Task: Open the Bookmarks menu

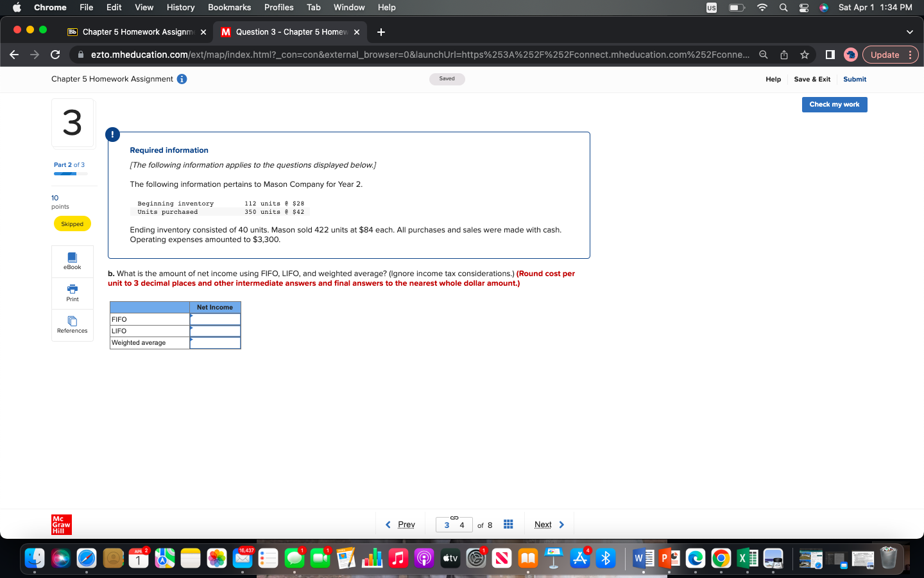Action: coord(229,8)
